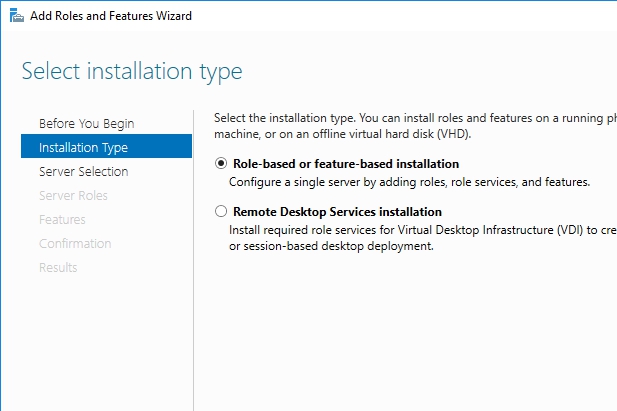The image size is (617, 411).
Task: Click the "Install required role services" description text
Action: [420, 230]
